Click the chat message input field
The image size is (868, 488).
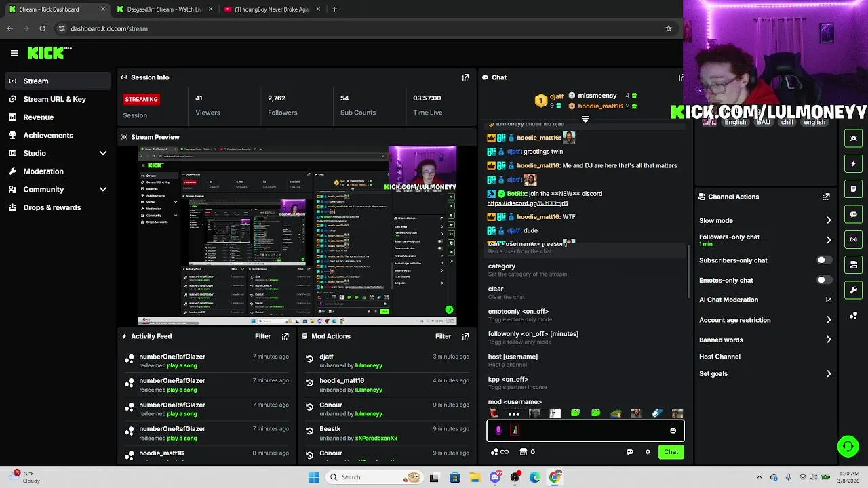585,430
